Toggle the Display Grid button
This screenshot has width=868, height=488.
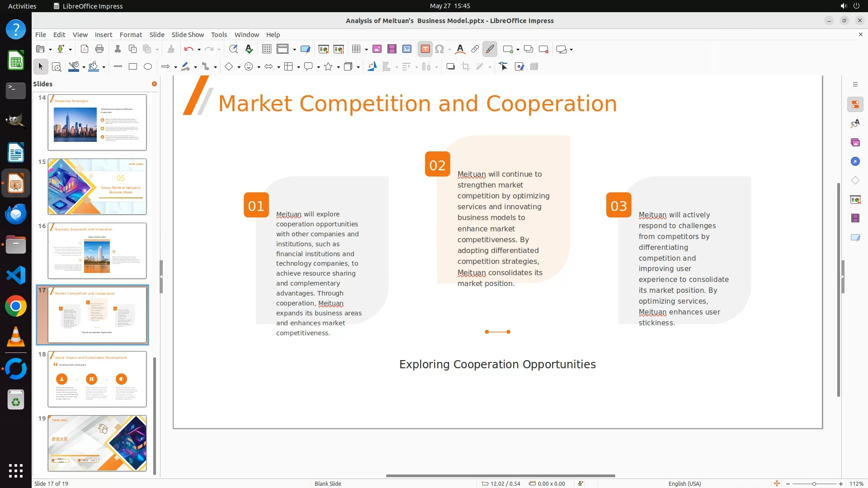pyautogui.click(x=267, y=49)
